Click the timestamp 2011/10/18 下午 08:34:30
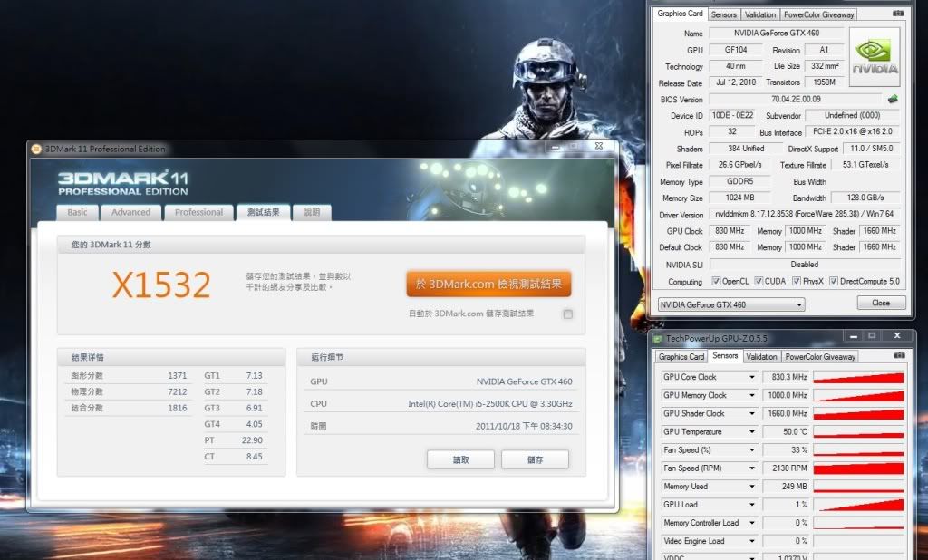This screenshot has width=928, height=560. (524, 426)
